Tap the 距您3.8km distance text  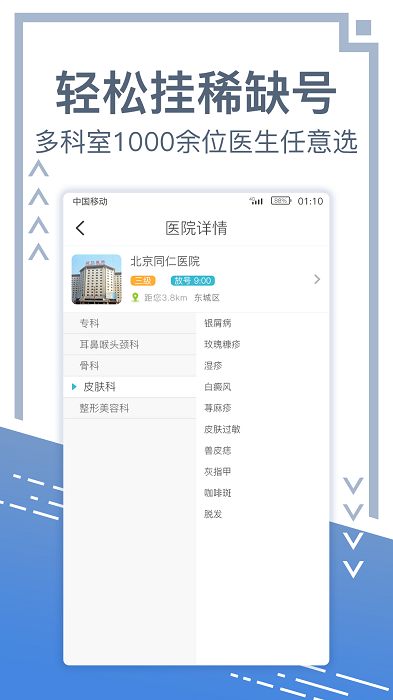coord(166,298)
